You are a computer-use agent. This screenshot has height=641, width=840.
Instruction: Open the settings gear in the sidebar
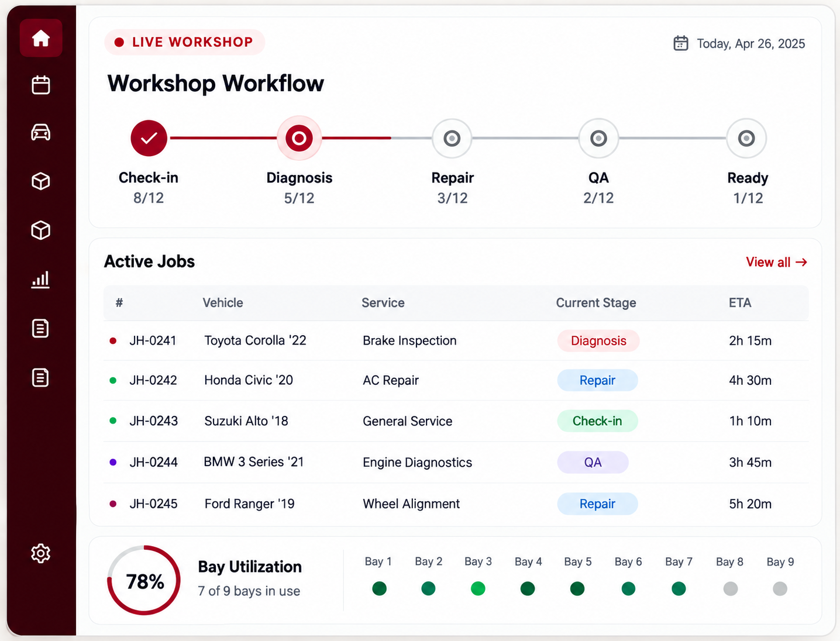[41, 553]
